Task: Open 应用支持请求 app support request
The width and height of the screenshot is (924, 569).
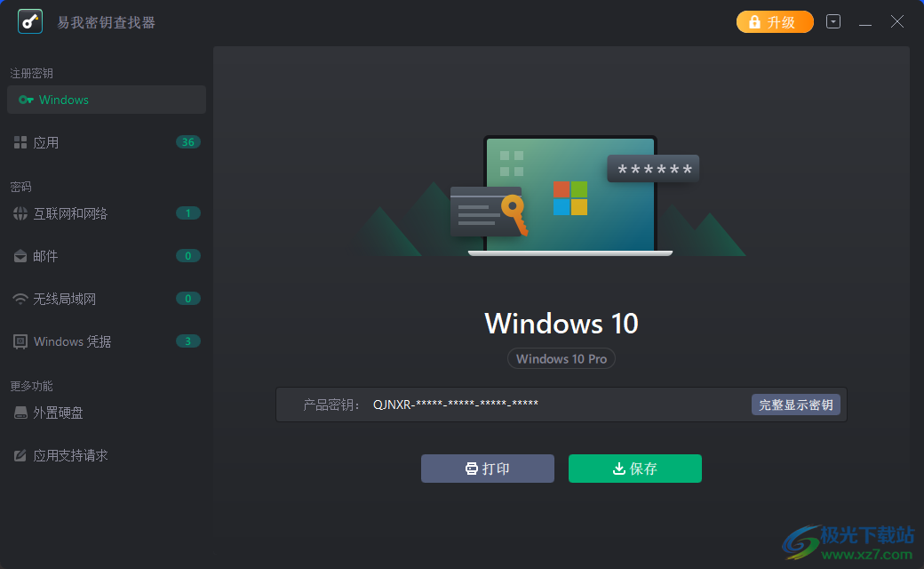Action: [107, 455]
